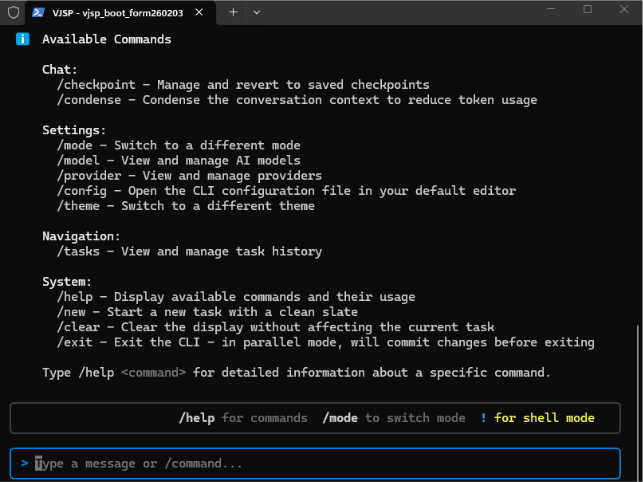Click the /model command line
Image resolution: width=643 pixels, height=482 pixels.
pos(178,161)
